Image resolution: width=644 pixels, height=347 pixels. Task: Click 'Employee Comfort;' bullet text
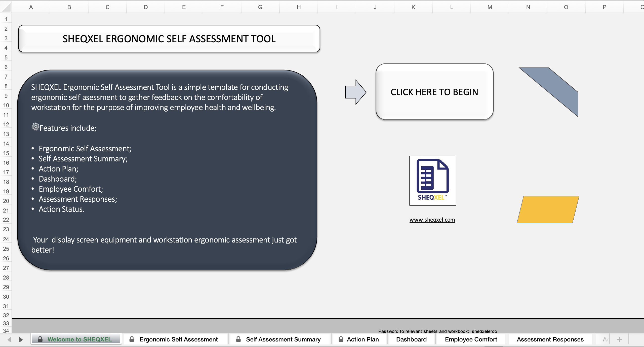pos(71,189)
